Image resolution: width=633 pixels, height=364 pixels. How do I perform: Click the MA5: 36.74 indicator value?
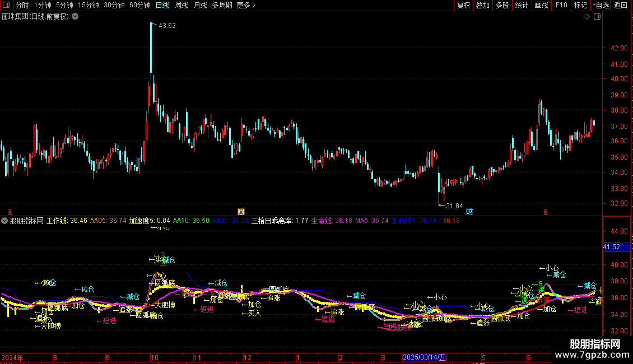click(x=372, y=221)
